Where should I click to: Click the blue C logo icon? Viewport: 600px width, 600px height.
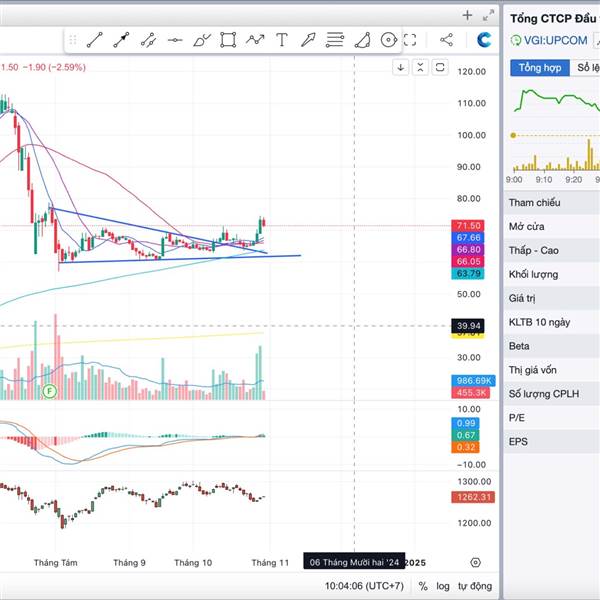point(484,40)
